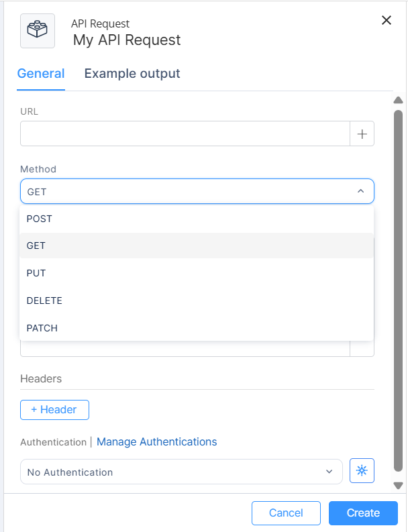
Task: Click the + Header button
Action: click(54, 409)
